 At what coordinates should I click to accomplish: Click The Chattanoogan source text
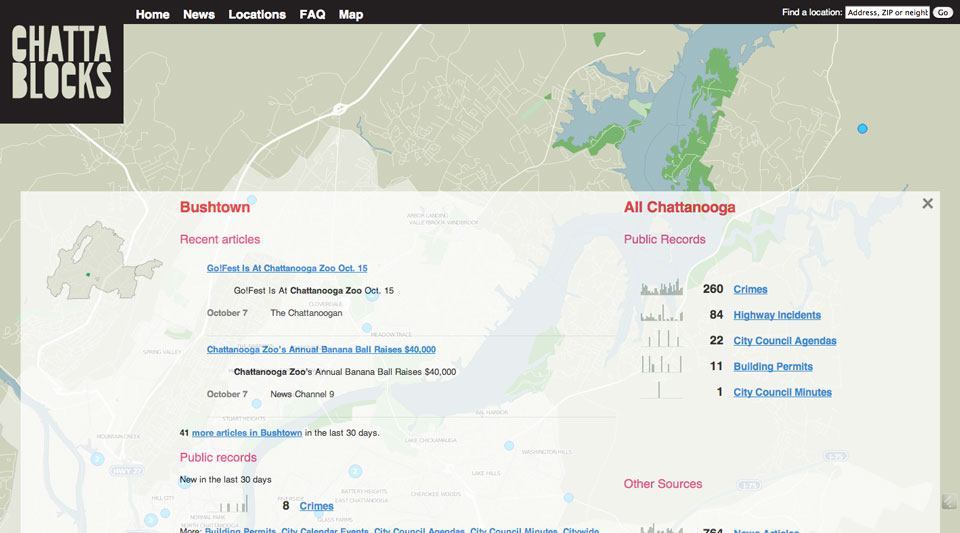coord(306,313)
